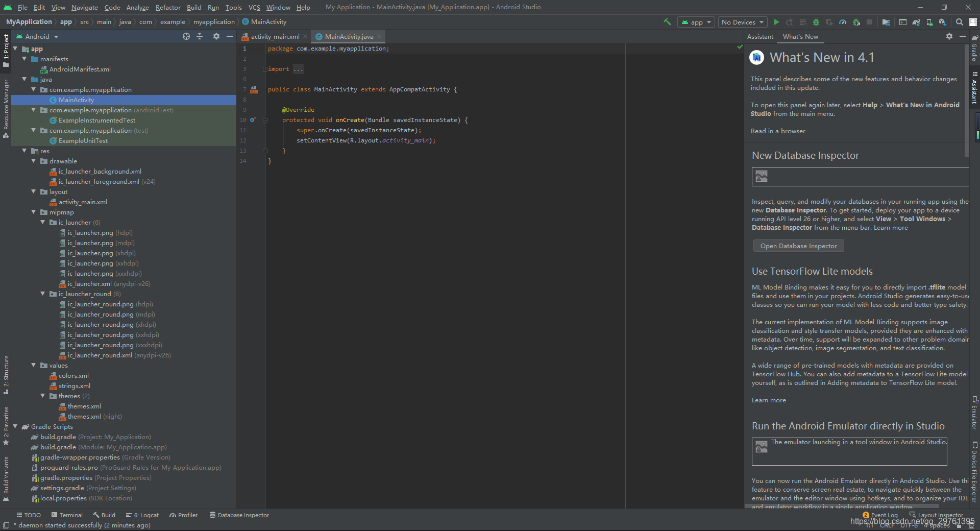Click the user account avatar icon in toolbar

coord(973,22)
